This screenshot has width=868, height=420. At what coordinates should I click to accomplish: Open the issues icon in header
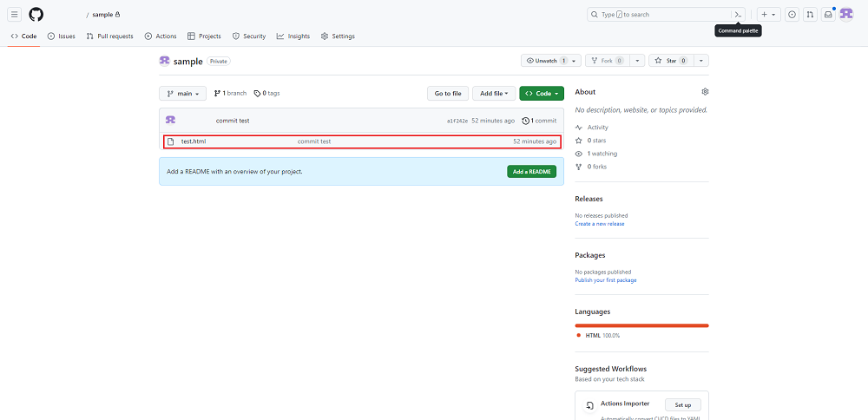(x=792, y=15)
